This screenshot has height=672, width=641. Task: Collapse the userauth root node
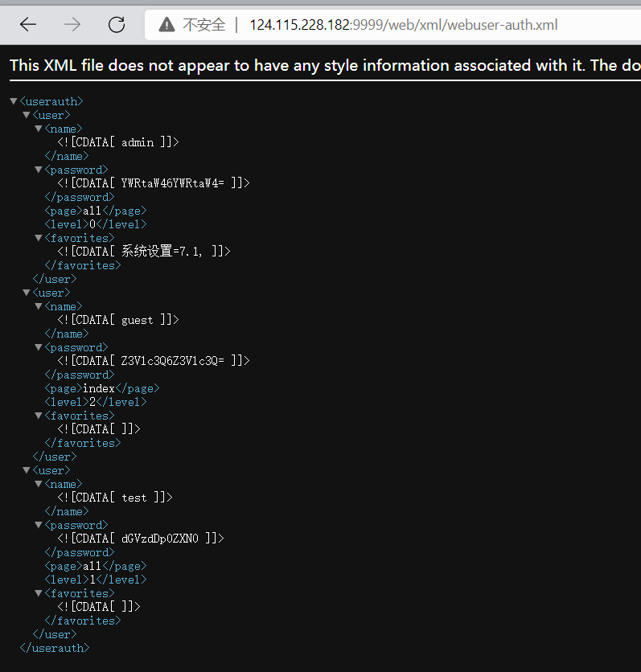14,101
